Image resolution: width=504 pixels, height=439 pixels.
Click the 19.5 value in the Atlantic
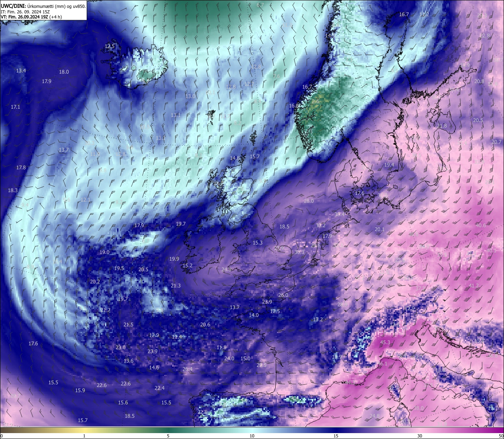point(119,269)
